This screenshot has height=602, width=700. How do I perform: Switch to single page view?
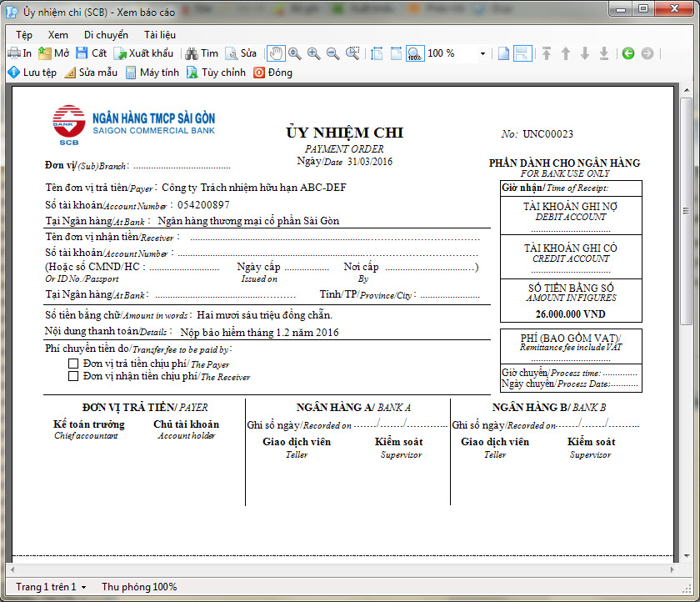tap(503, 53)
